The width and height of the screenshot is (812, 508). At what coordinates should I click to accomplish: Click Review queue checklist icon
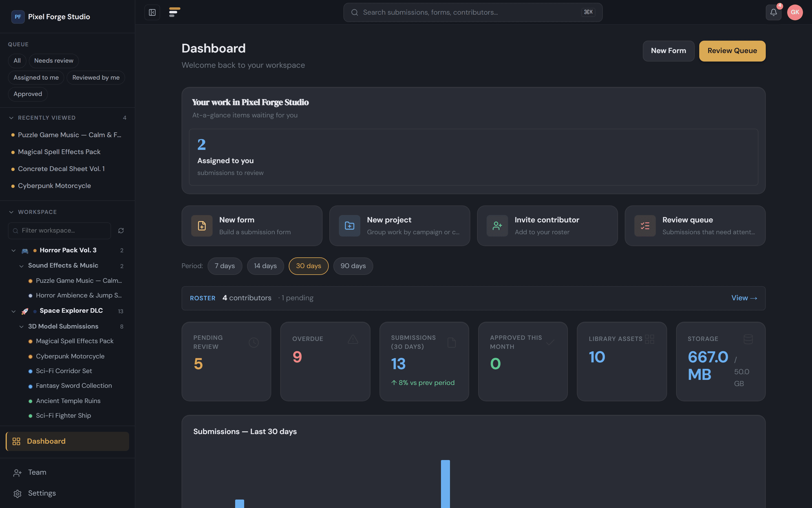[645, 226]
